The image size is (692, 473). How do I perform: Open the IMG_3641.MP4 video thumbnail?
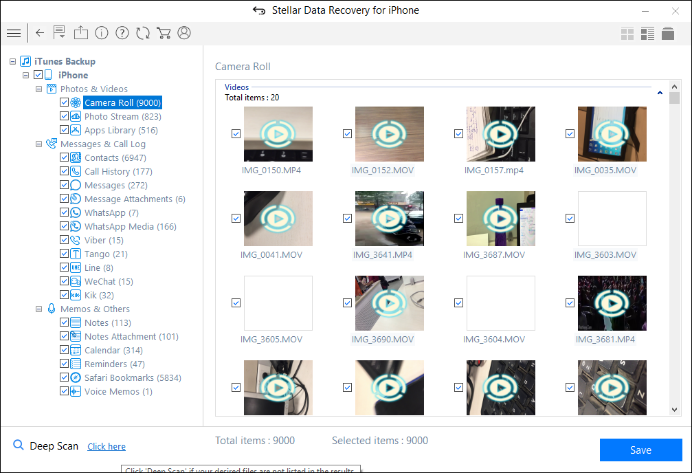389,218
